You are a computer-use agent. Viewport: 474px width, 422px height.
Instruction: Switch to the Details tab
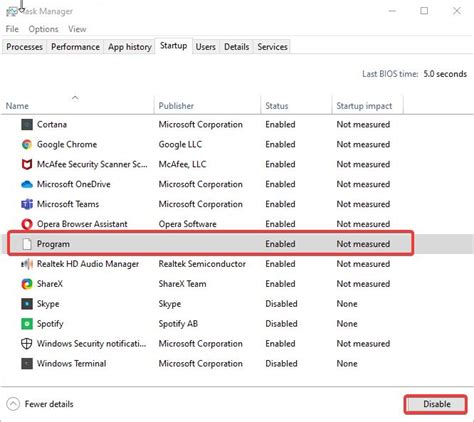pos(236,47)
